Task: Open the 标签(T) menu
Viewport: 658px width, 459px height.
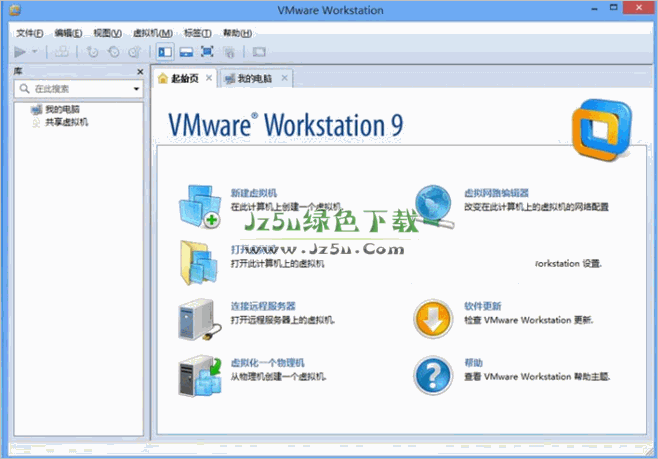Action: pyautogui.click(x=198, y=33)
